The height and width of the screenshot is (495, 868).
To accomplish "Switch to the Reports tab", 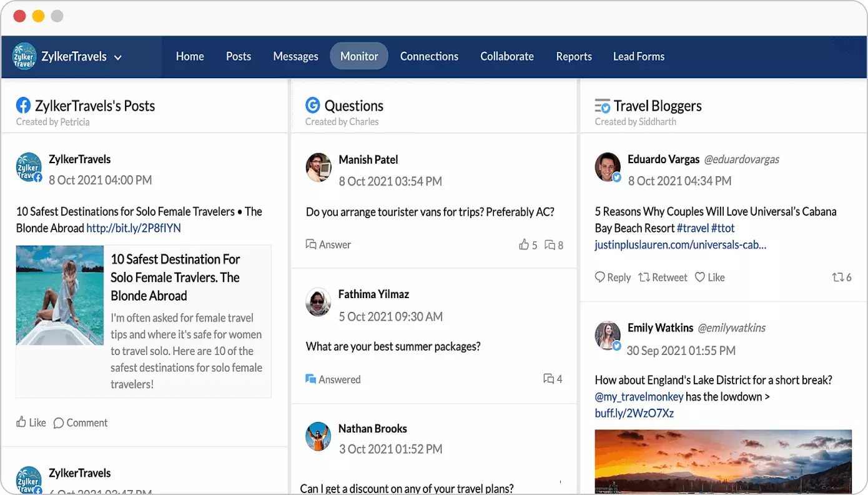I will tap(573, 56).
